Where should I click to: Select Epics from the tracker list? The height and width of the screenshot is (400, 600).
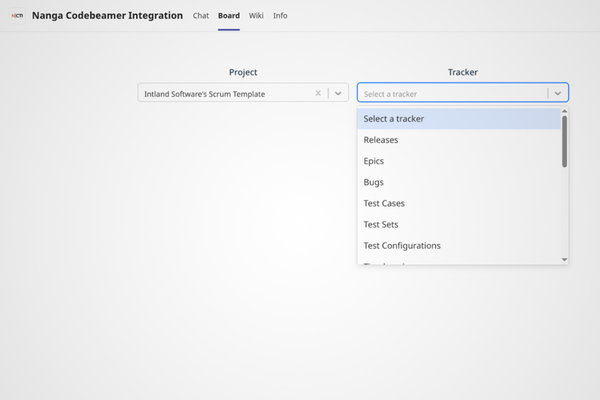coord(459,161)
